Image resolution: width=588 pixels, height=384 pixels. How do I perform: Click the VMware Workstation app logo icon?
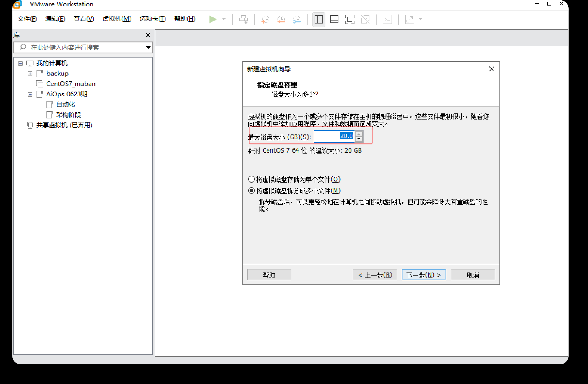[x=17, y=4]
